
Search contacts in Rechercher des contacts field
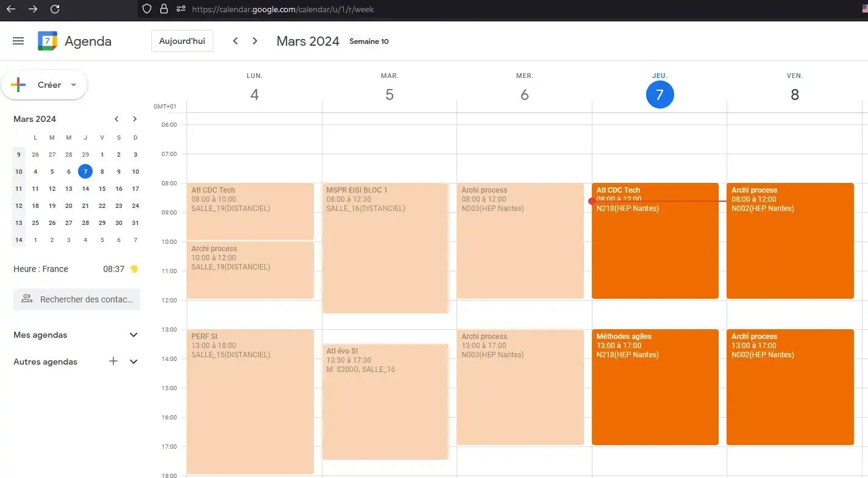pos(77,299)
